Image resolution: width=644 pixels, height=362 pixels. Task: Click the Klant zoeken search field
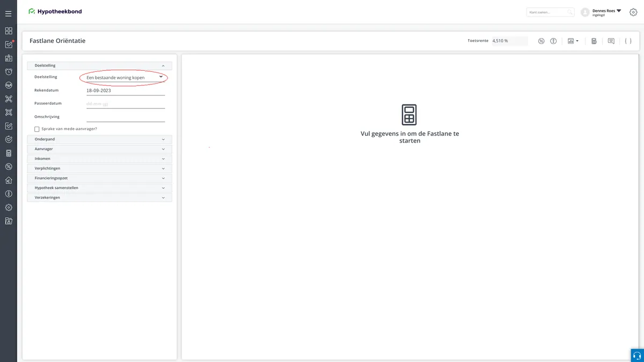550,12
